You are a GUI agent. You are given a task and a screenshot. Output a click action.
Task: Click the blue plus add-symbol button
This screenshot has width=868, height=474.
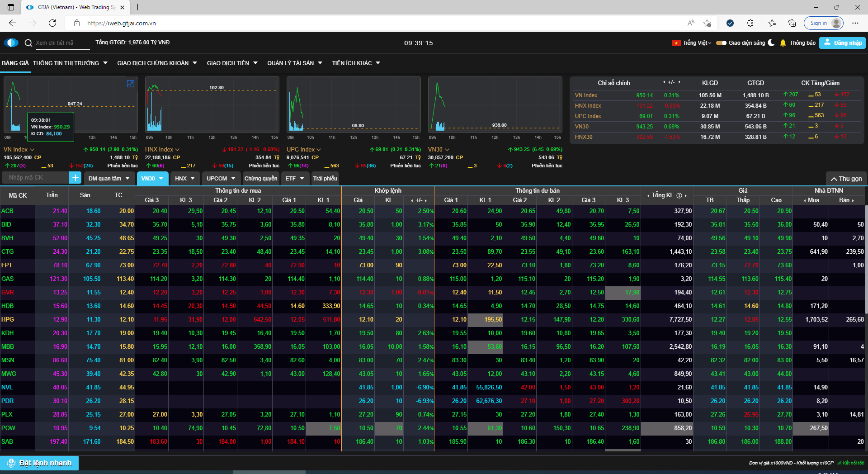(75, 178)
